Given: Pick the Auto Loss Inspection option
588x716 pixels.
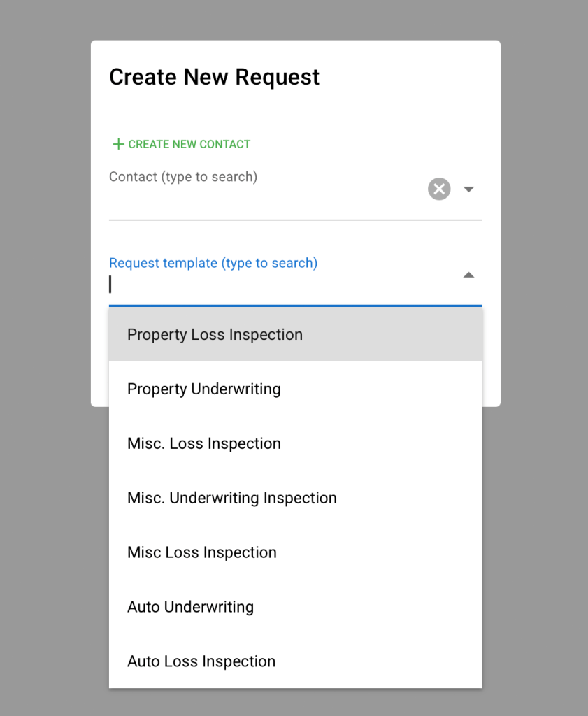Looking at the screenshot, I should click(201, 662).
